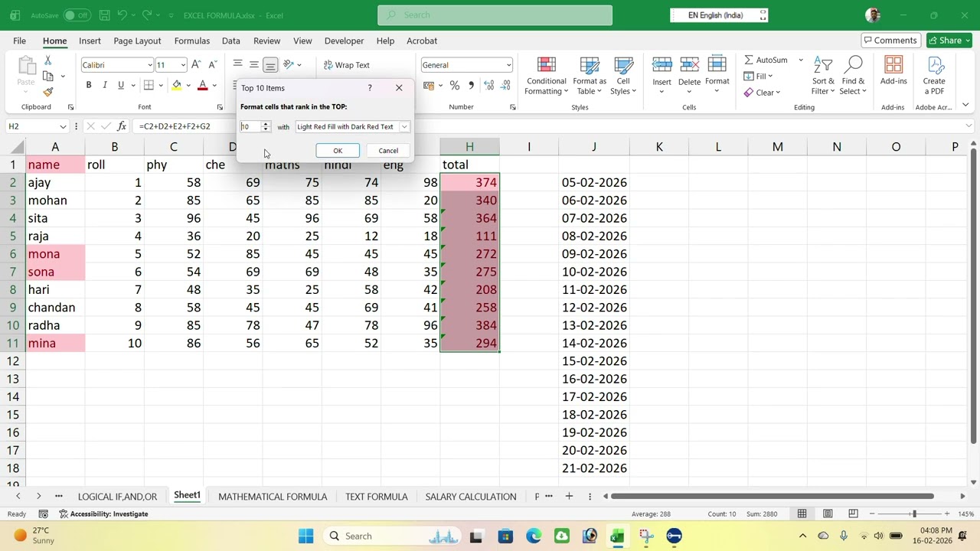980x551 pixels.
Task: Toggle Bold formatting
Action: tap(89, 85)
